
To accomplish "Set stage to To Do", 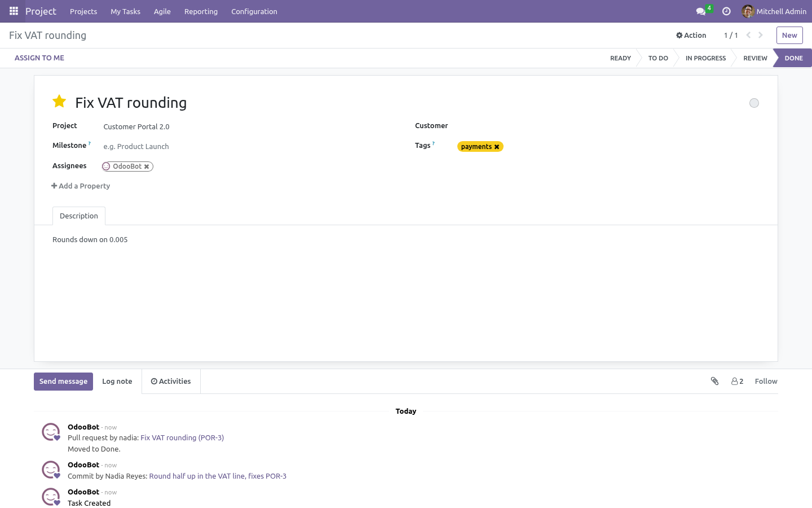I will (658, 58).
